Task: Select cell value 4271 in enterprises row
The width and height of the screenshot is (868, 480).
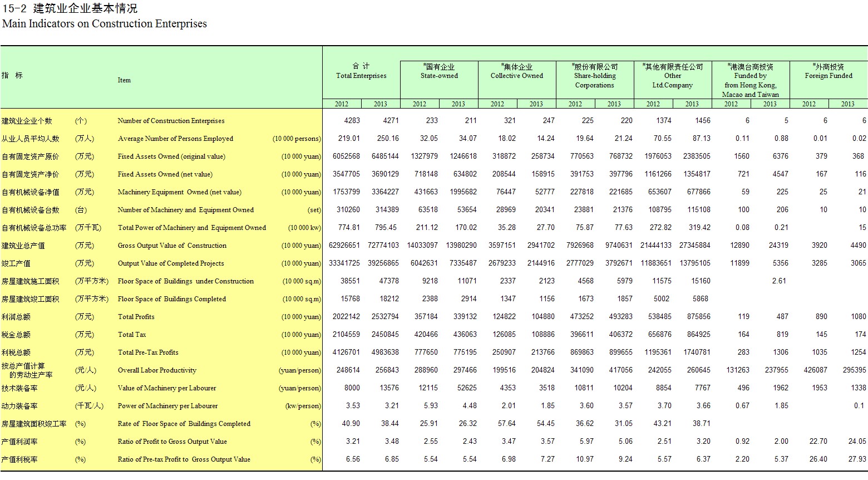Action: (x=391, y=121)
